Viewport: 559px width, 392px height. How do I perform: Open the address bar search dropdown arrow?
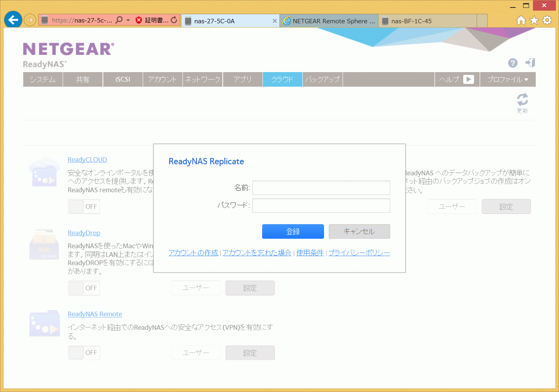pyautogui.click(x=128, y=20)
